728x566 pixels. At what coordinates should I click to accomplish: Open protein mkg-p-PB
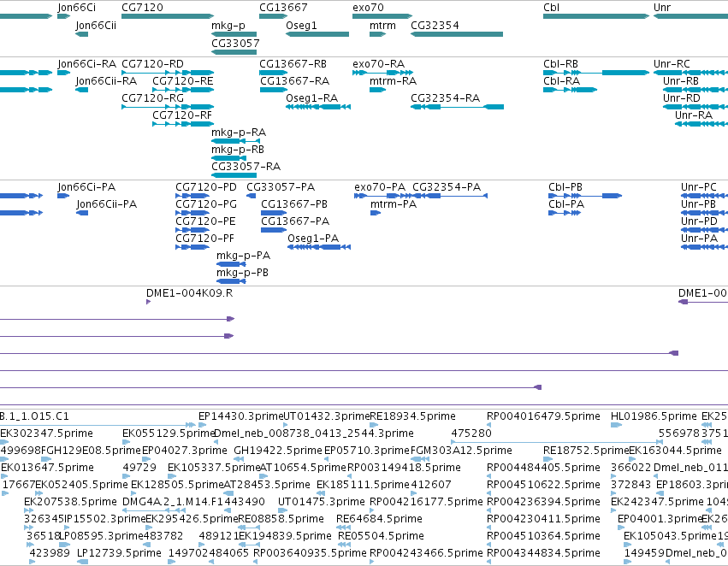pyautogui.click(x=231, y=281)
